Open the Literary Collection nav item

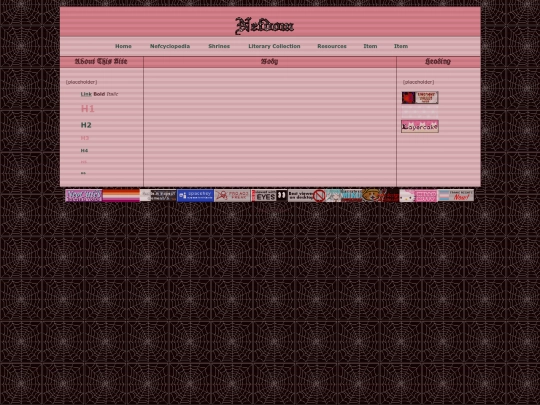[x=274, y=46]
